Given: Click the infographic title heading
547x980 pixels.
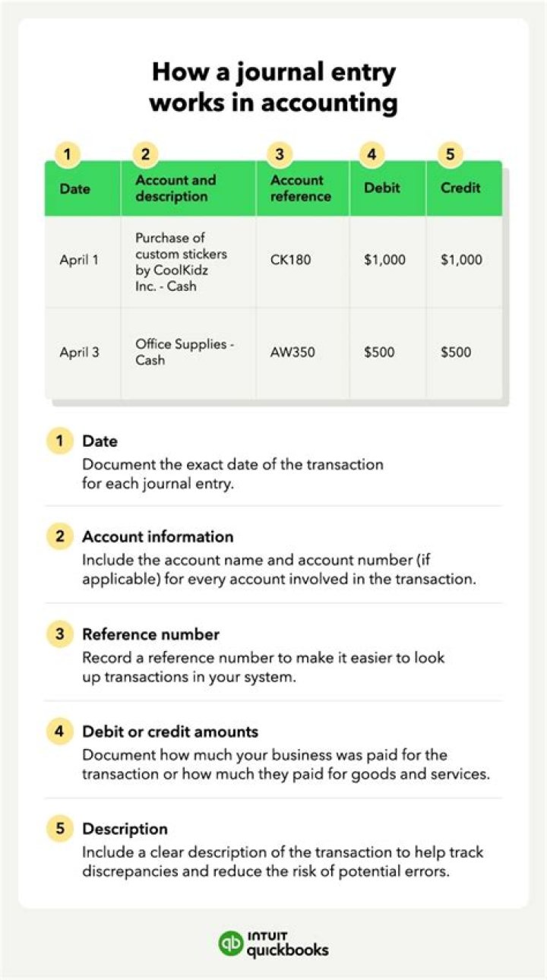Looking at the screenshot, I should pos(273,87).
